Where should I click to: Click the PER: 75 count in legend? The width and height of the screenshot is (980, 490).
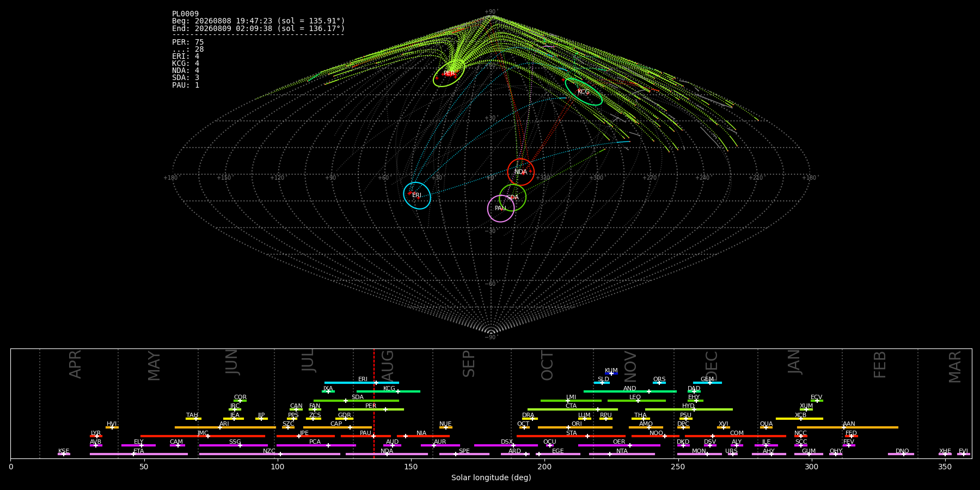coord(188,42)
